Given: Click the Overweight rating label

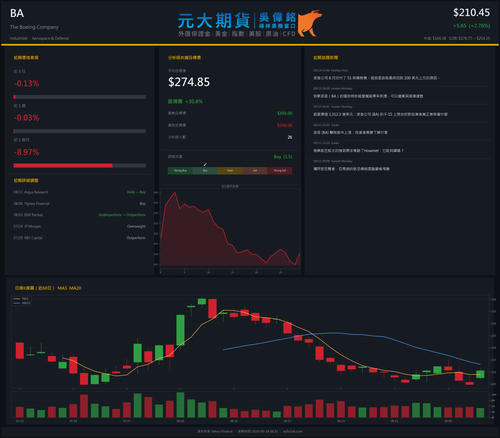Looking at the screenshot, I should [136, 226].
